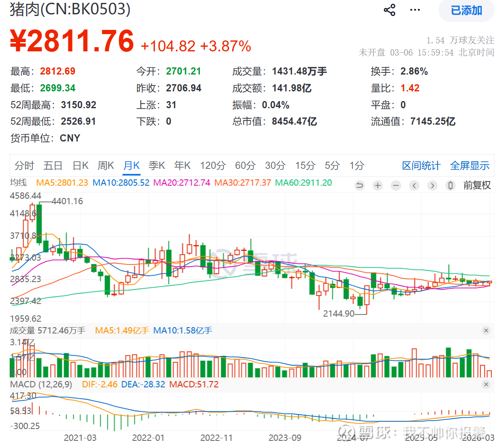Close the MACD indicator panel
Screen dimensions: 500x448
coord(486,384)
